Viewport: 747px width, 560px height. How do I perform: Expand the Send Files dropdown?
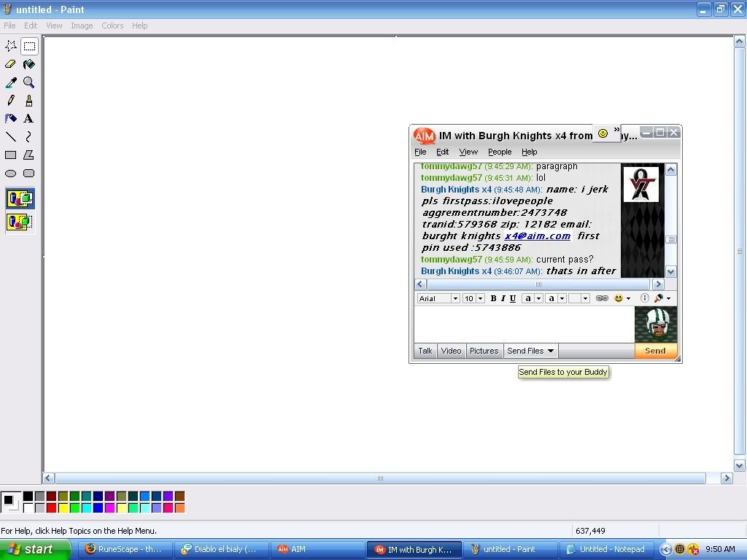(551, 351)
